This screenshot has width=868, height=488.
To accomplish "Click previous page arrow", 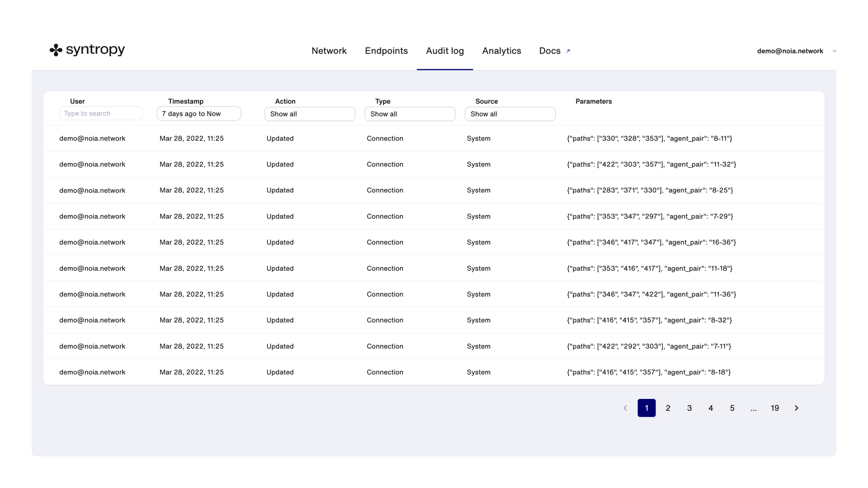I will pyautogui.click(x=625, y=408).
